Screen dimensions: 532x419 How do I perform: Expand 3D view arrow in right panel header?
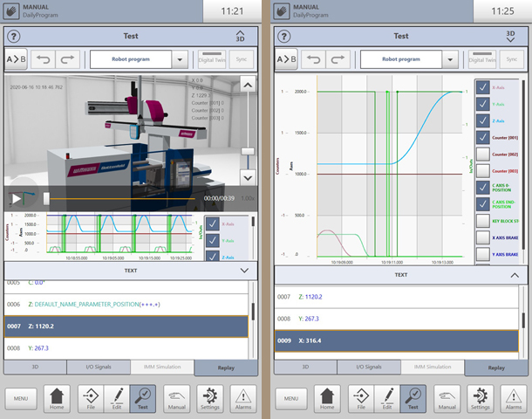[x=510, y=36]
